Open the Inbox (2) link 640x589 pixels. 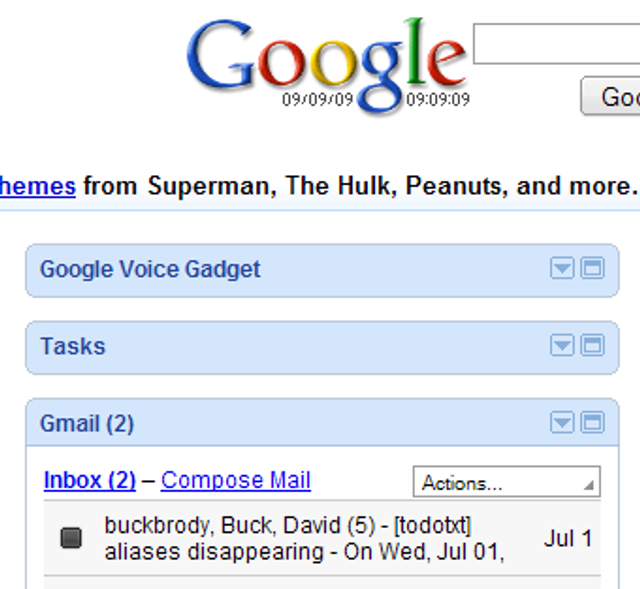(89, 480)
